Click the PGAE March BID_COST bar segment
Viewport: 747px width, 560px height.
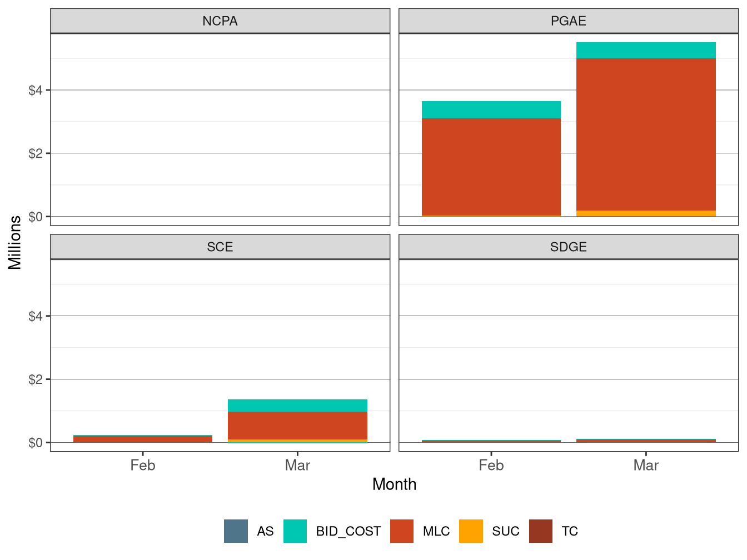click(x=646, y=51)
